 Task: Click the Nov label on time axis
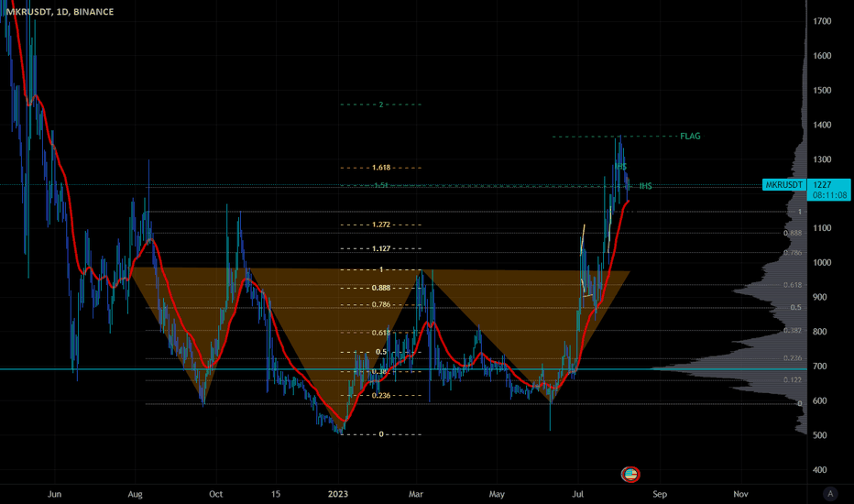(x=740, y=494)
